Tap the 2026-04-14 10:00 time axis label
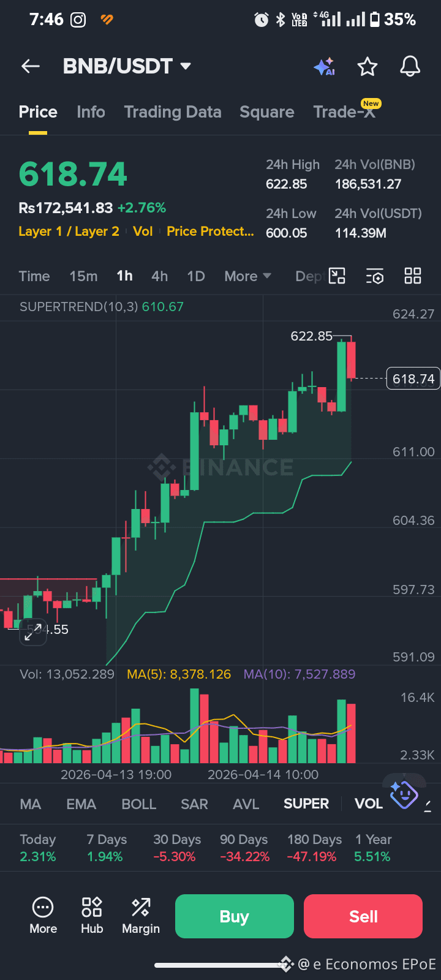Image resolution: width=441 pixels, height=980 pixels. 263,775
